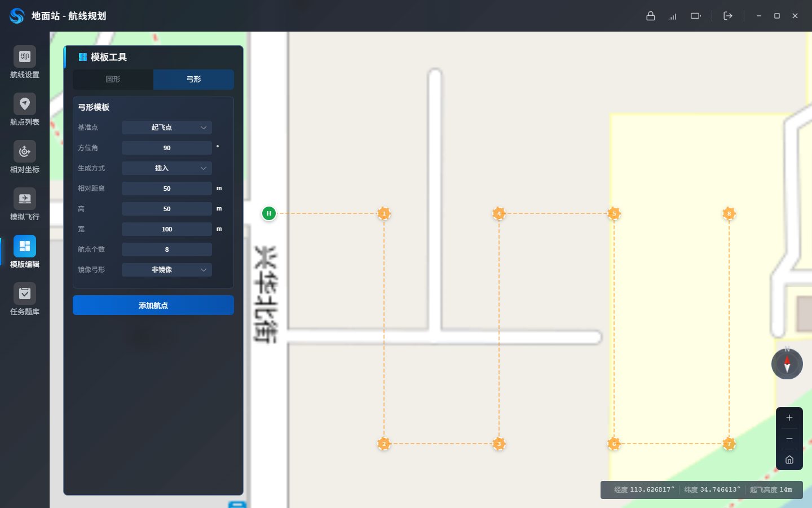The image size is (812, 508).
Task: Select waypoint 5 on the map
Action: [614, 213]
